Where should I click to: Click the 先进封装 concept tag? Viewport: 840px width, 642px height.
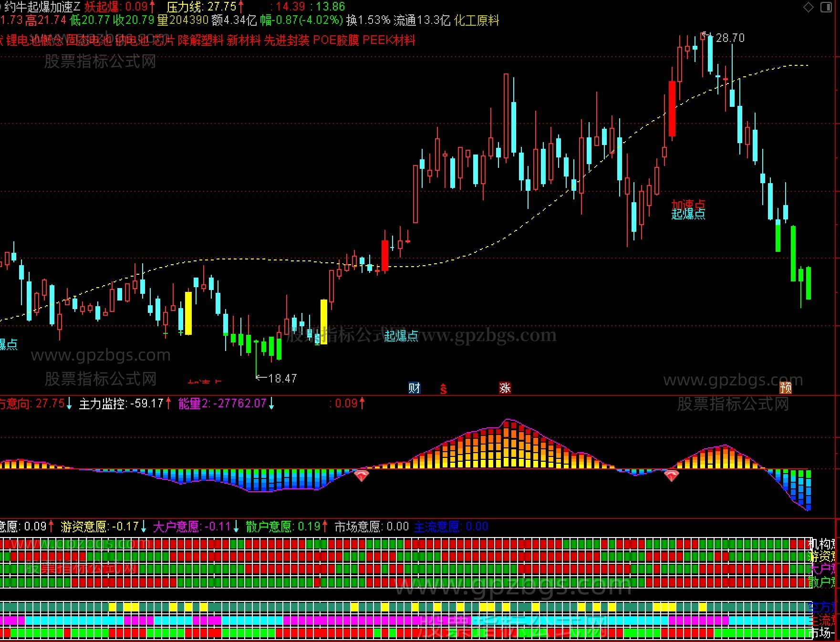pos(287,40)
